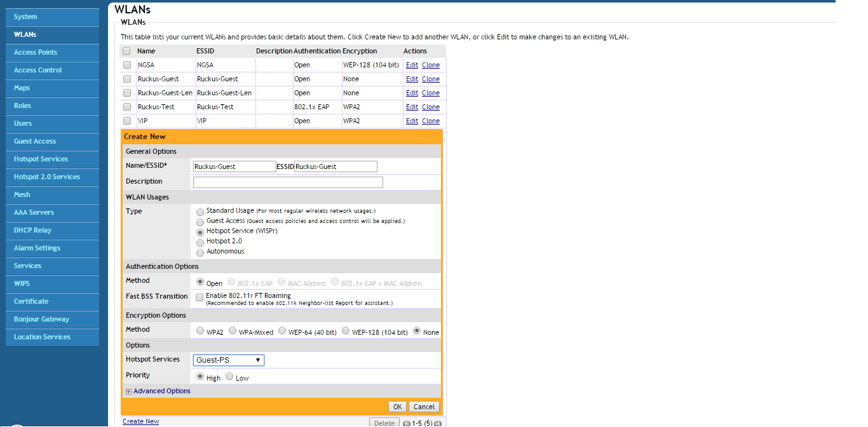The height and width of the screenshot is (427, 868).
Task: Tick the VIP row checkbox
Action: tap(127, 121)
